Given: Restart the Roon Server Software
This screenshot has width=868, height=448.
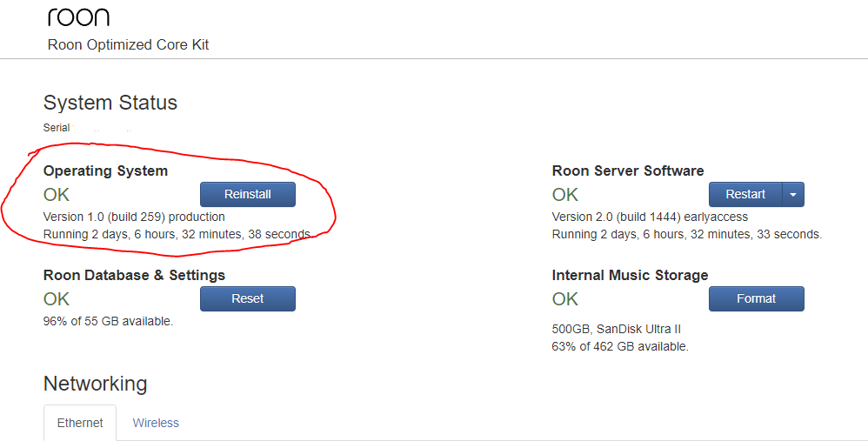Looking at the screenshot, I should tap(745, 194).
